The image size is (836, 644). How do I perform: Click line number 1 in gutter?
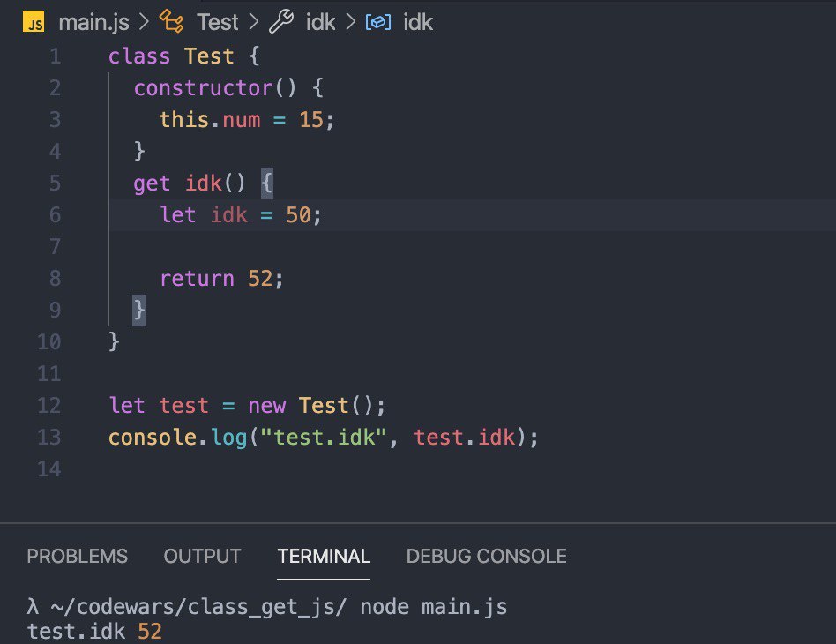pyautogui.click(x=55, y=56)
